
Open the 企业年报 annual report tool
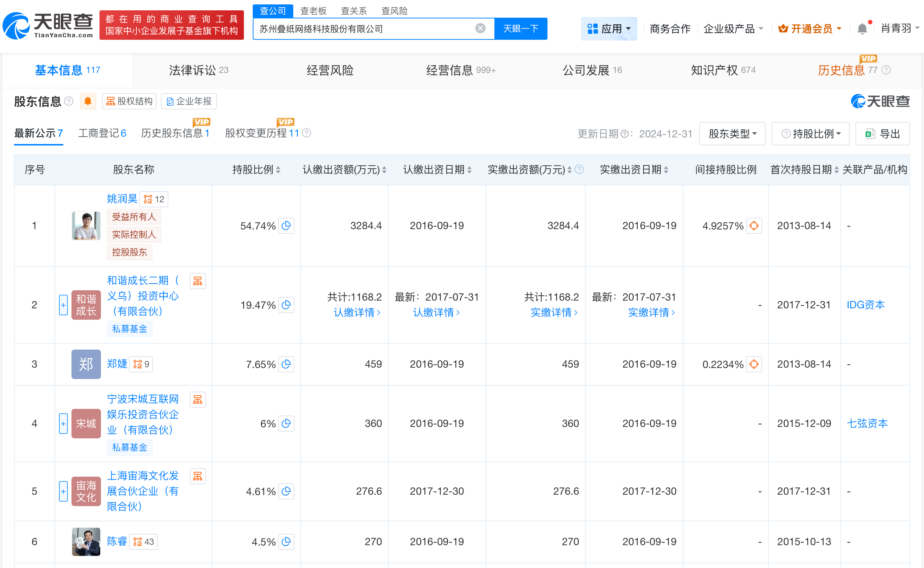189,101
